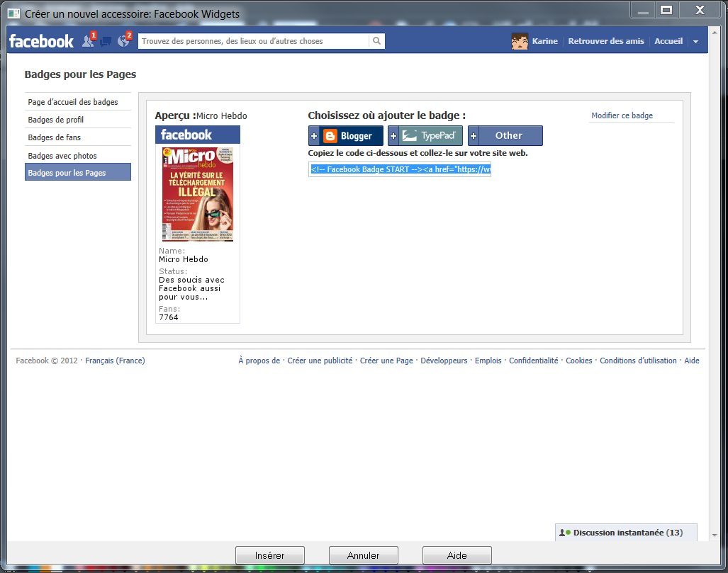728x573 pixels.
Task: Open Confidentialité footer link
Action: [x=534, y=361]
